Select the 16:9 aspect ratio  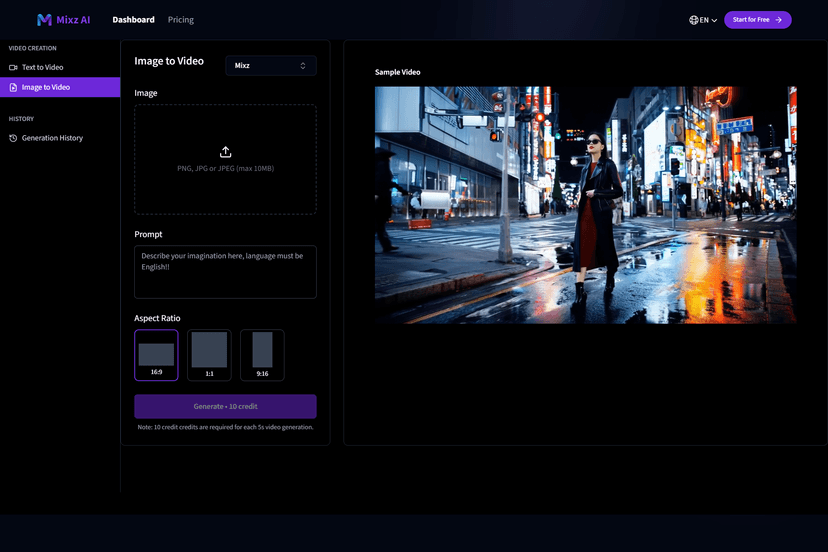pos(156,355)
